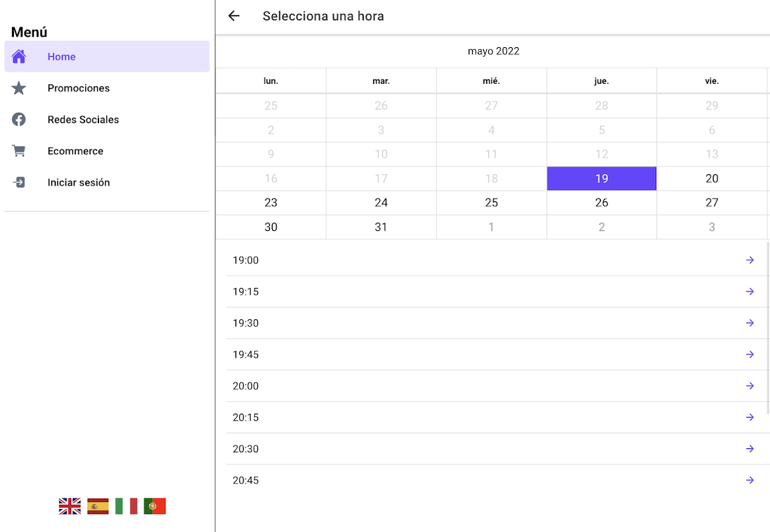Click the arrow on the 20:15 row

pos(750,417)
